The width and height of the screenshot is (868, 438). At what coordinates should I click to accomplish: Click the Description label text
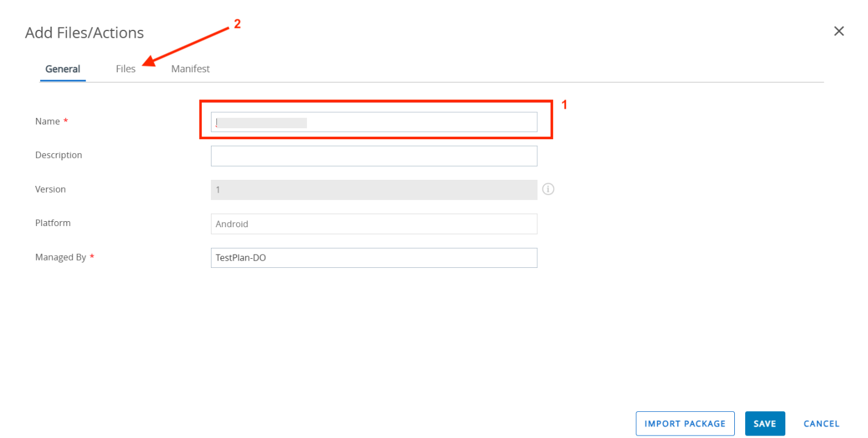tap(58, 155)
